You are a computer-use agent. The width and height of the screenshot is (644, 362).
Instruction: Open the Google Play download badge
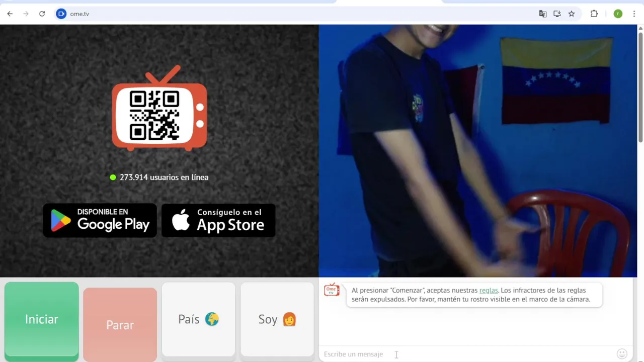pos(100,220)
